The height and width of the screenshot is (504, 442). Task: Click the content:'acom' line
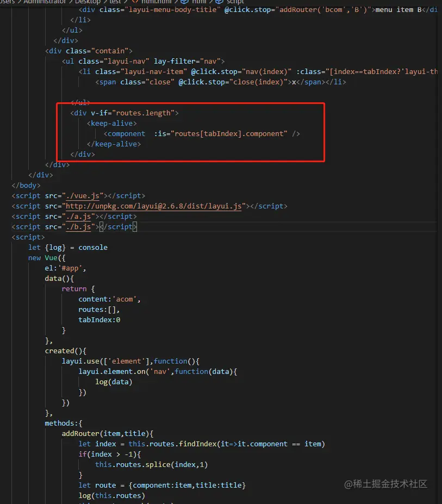tap(109, 299)
